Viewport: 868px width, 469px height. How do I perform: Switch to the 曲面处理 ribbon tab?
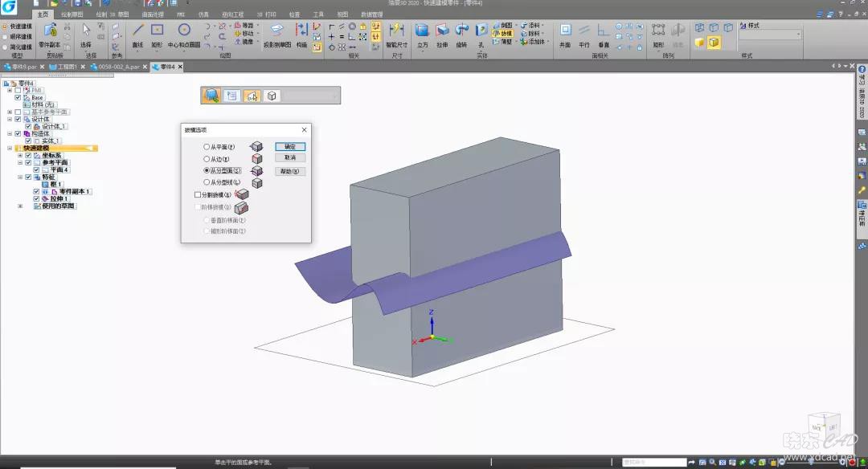[151, 14]
